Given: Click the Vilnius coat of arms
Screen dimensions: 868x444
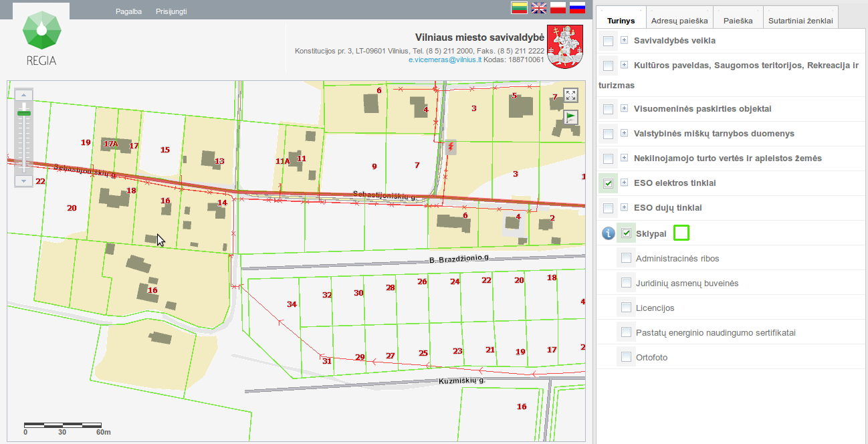Looking at the screenshot, I should (565, 46).
